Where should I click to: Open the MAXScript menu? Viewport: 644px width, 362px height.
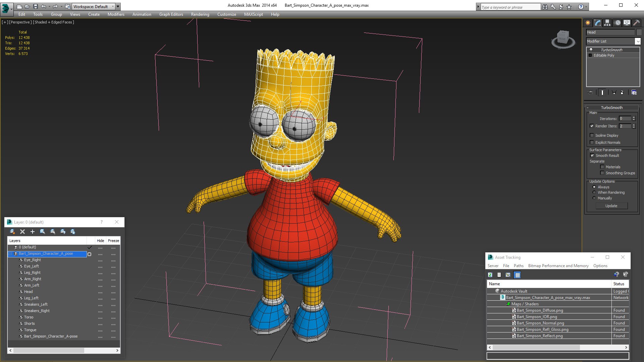point(253,14)
